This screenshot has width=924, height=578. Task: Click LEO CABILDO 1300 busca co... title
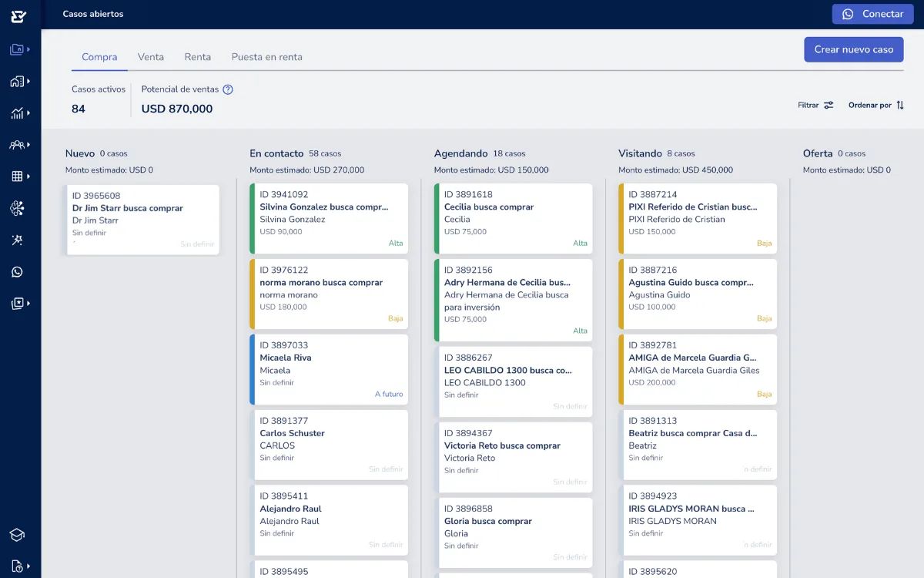[508, 370]
